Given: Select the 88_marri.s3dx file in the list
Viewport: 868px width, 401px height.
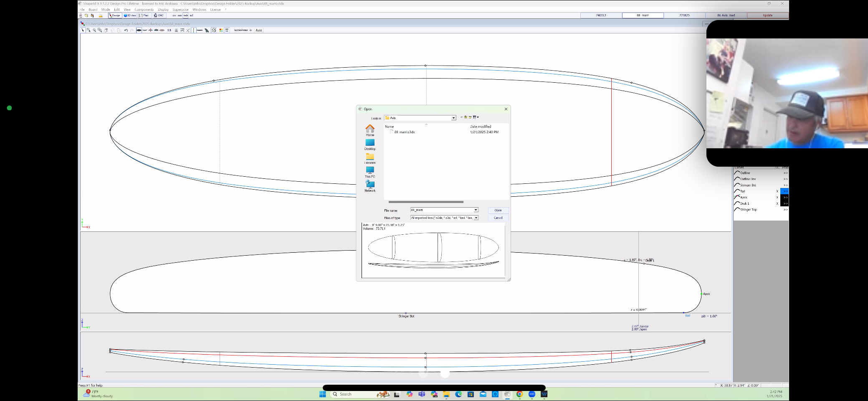Looking at the screenshot, I should tap(404, 132).
